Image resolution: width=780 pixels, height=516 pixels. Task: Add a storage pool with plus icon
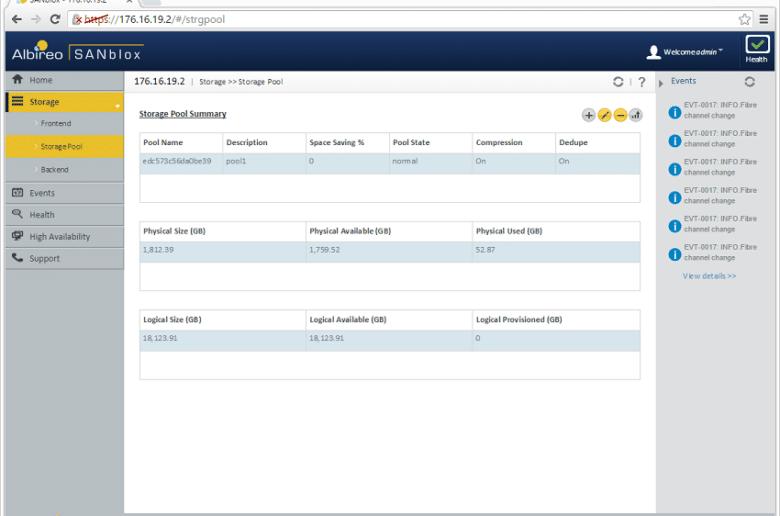point(588,115)
